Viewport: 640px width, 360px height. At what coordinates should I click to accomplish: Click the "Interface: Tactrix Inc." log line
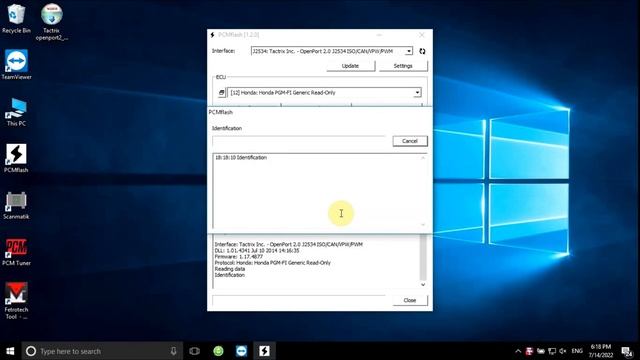(289, 244)
